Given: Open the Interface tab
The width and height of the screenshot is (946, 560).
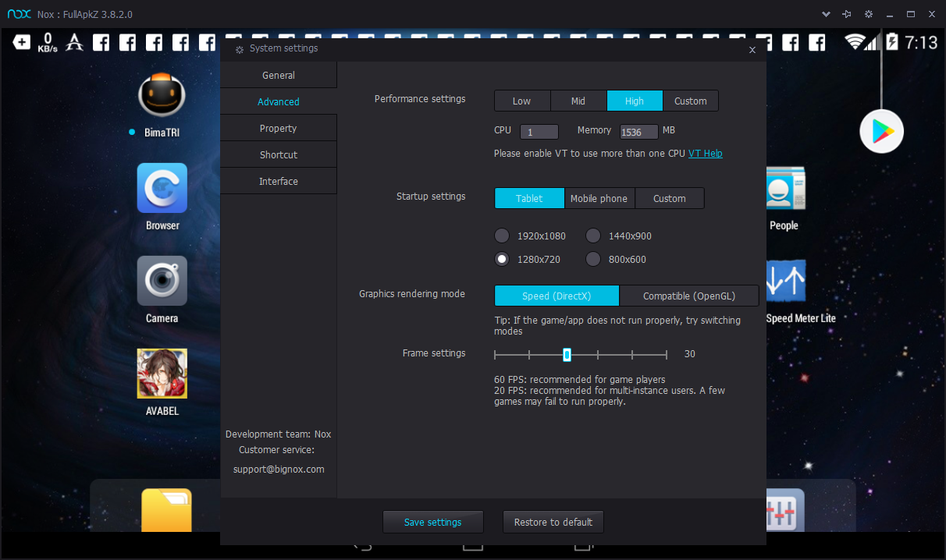Looking at the screenshot, I should [279, 181].
